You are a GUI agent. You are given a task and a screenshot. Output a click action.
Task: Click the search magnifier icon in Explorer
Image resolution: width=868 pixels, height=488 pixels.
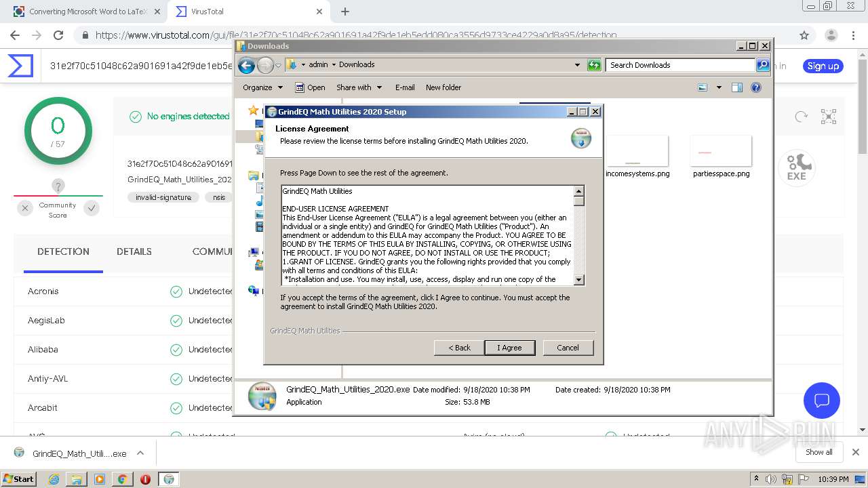tap(763, 65)
